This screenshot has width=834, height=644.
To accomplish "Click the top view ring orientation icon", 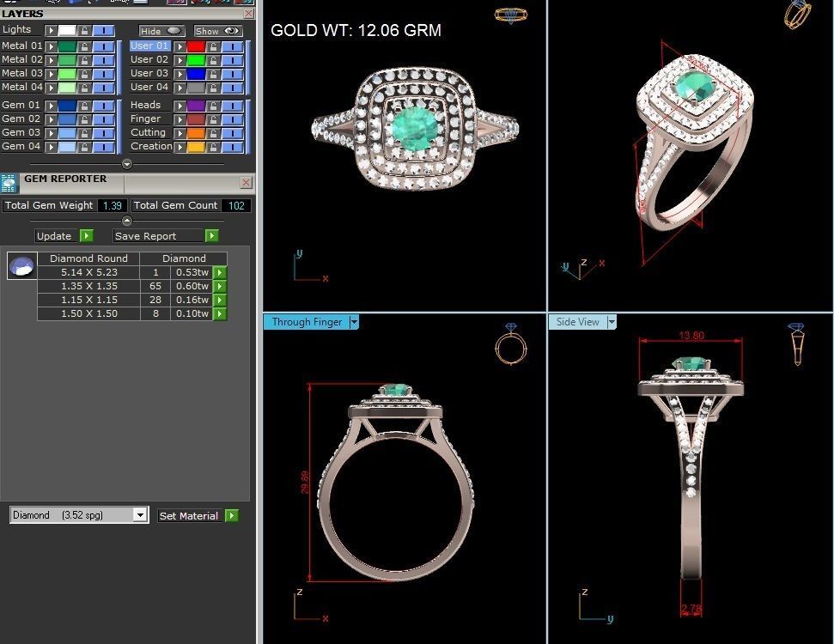I will (x=511, y=15).
